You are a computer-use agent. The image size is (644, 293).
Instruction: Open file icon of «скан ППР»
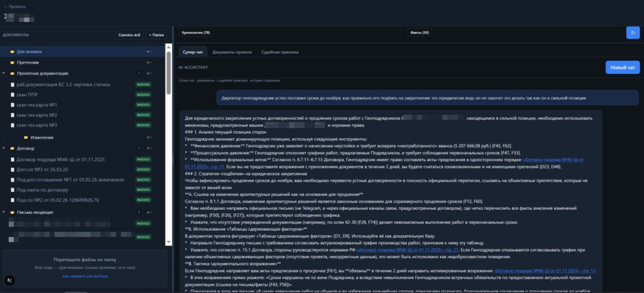click(12, 94)
